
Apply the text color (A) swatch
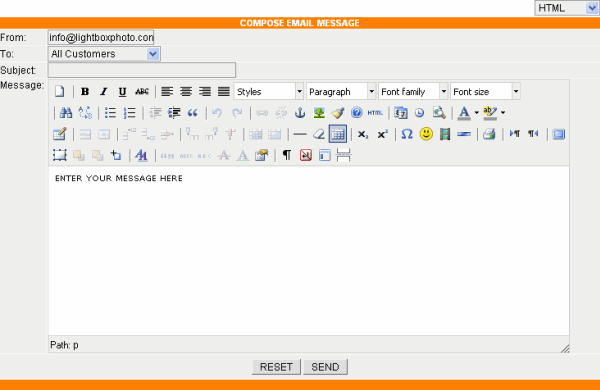464,113
